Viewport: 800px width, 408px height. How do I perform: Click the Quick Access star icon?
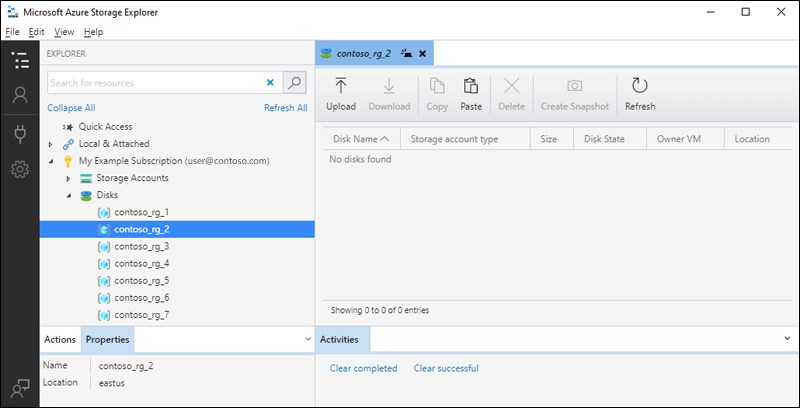pyautogui.click(x=68, y=127)
